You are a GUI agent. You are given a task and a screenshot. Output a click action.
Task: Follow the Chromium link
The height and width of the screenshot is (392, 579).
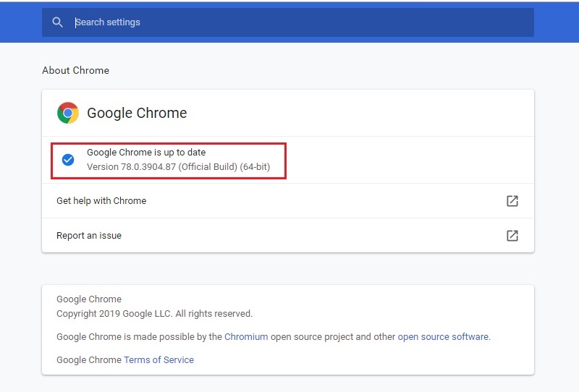(x=246, y=336)
